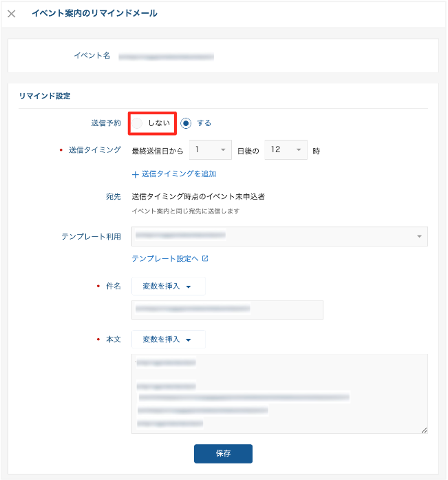The width and height of the screenshot is (448, 480).
Task: Click the plus icon before 送信タイミングを追加
Action: click(x=135, y=174)
